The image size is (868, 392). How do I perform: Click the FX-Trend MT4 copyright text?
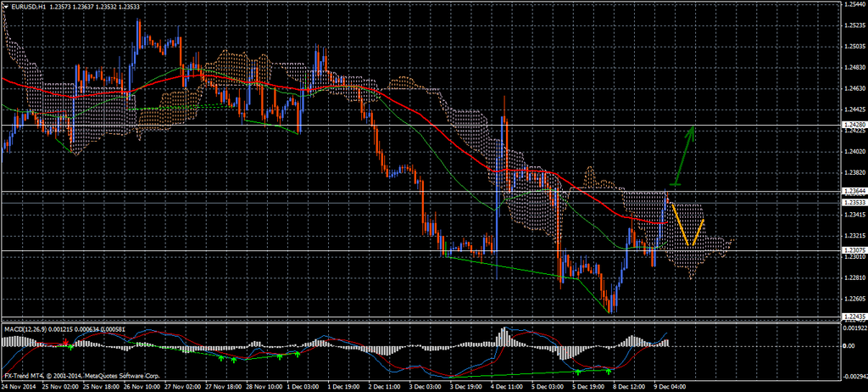coord(81,375)
